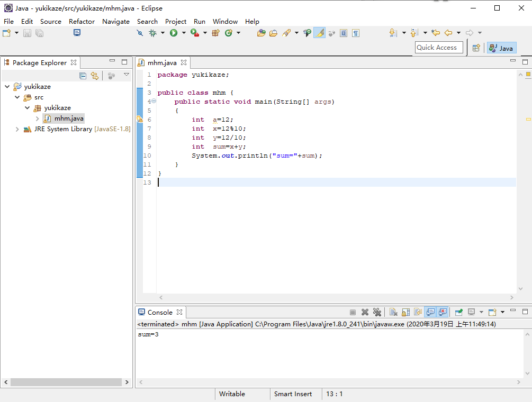Open the Run button dropdown arrow
The height and width of the screenshot is (402, 532).
(184, 33)
